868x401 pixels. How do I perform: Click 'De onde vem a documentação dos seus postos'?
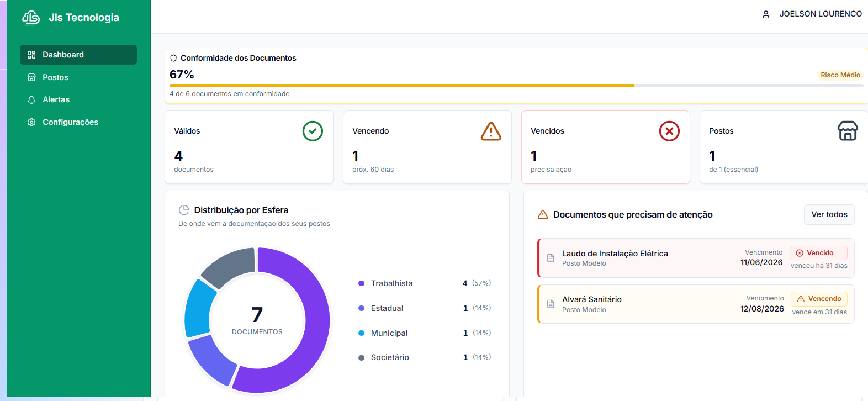254,224
